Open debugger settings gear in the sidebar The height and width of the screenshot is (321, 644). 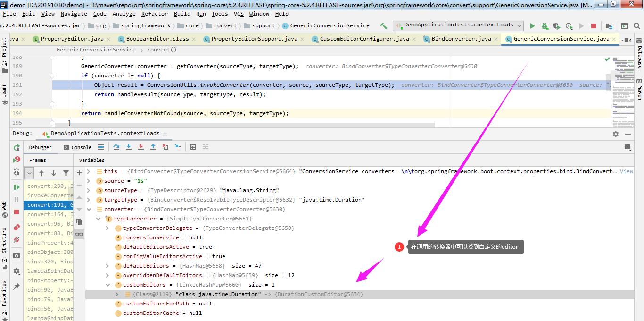click(17, 271)
